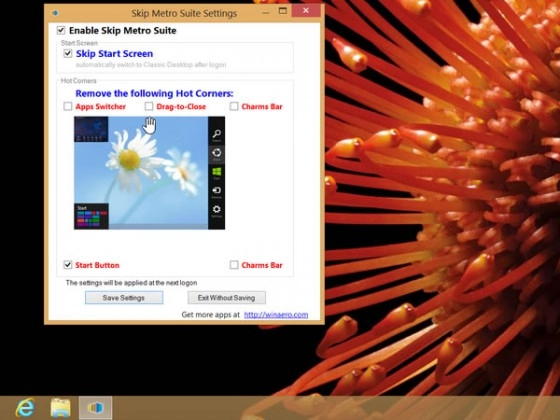Click the app switcher thumbnail in preview
Image resolution: width=560 pixels, height=420 pixels.
click(x=91, y=129)
